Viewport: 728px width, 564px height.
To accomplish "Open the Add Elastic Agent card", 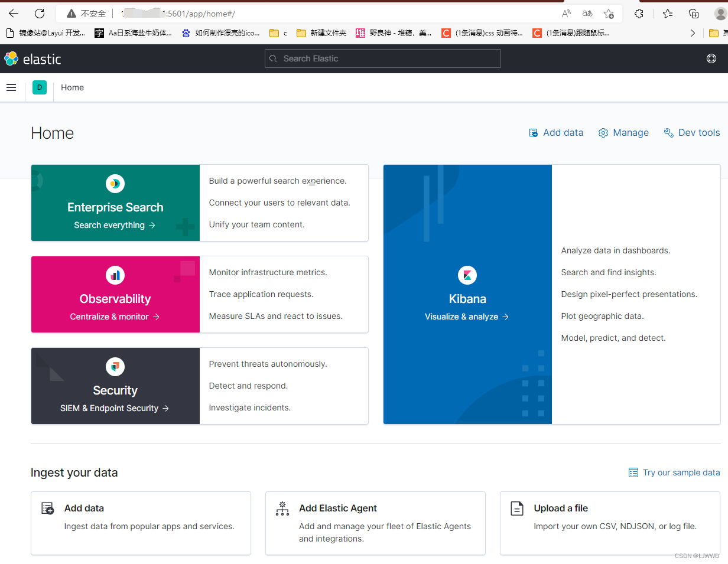I will pyautogui.click(x=375, y=523).
